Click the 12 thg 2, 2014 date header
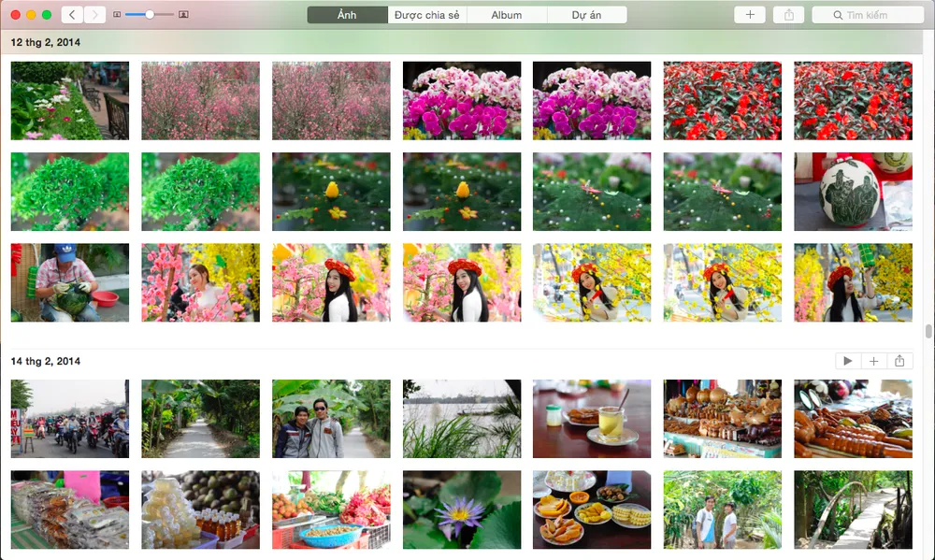Image resolution: width=935 pixels, height=560 pixels. click(x=46, y=43)
